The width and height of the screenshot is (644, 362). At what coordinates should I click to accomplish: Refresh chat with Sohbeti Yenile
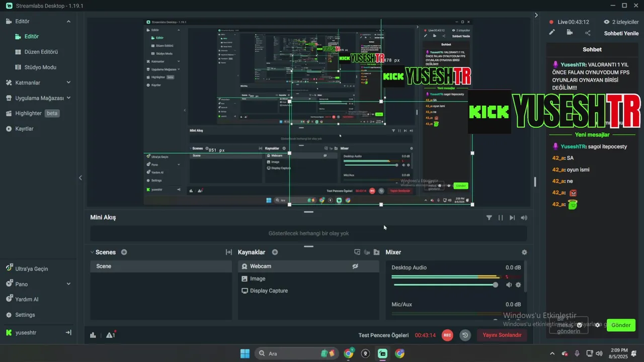pos(621,34)
